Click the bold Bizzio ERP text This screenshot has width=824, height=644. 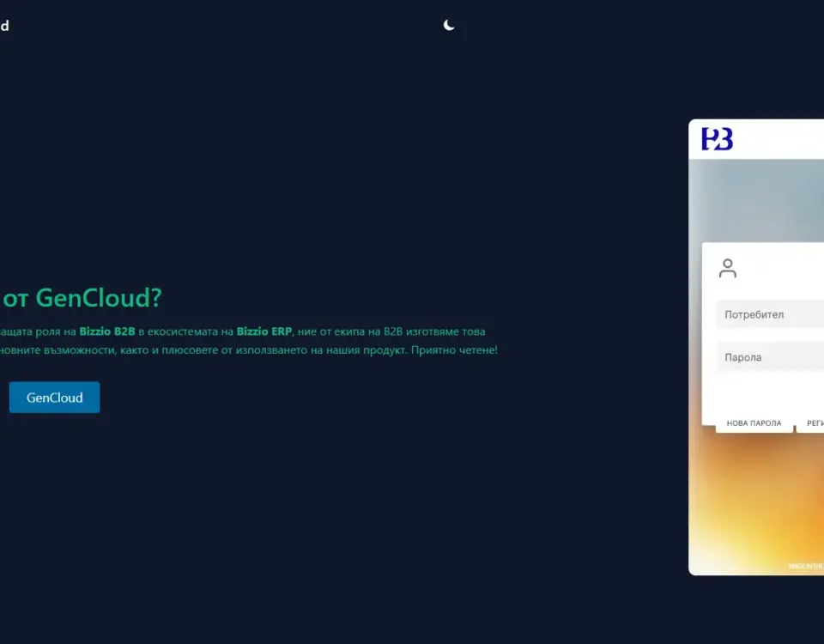264,331
